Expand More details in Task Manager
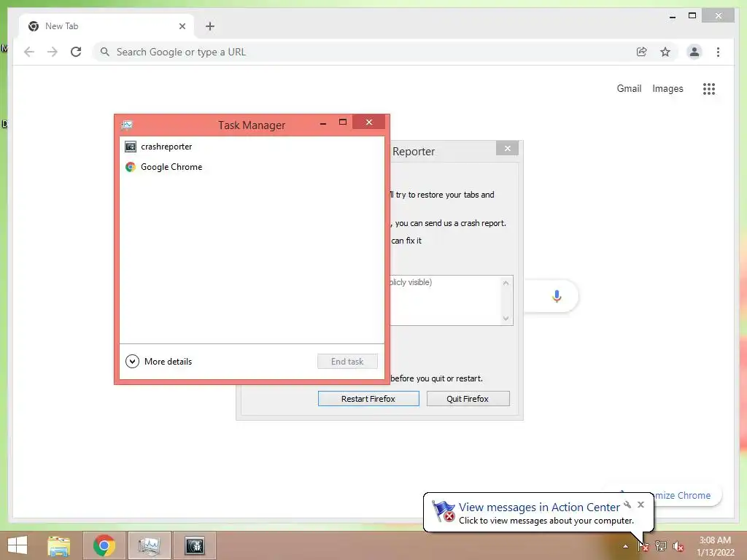 coord(158,362)
